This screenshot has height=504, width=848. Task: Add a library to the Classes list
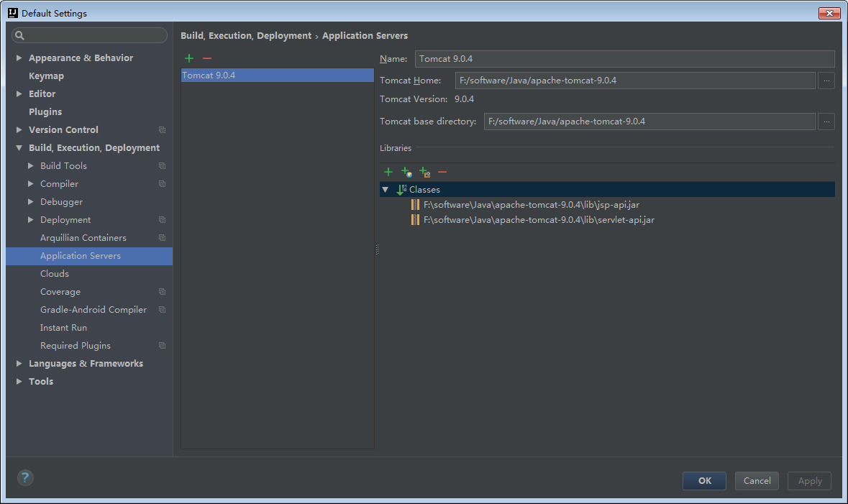click(388, 172)
